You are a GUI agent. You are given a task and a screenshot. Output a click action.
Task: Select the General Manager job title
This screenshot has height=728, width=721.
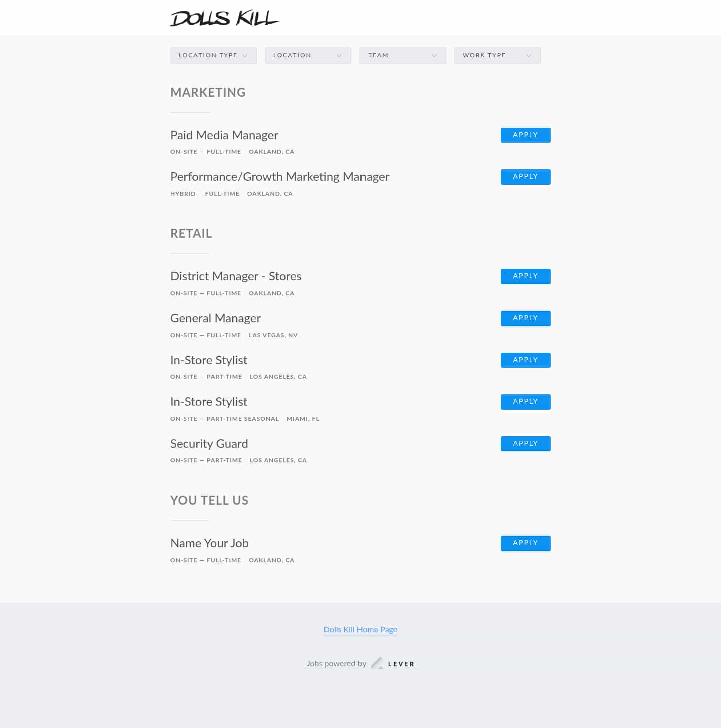[215, 318]
